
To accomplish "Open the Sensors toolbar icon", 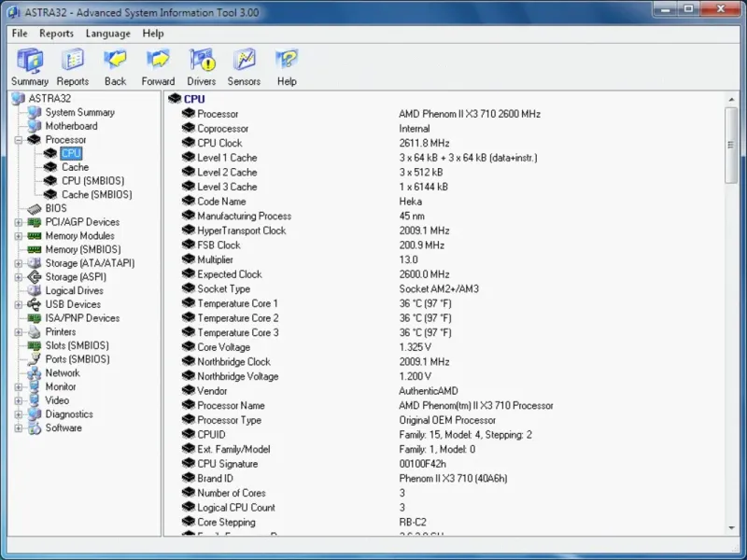I will [x=245, y=61].
